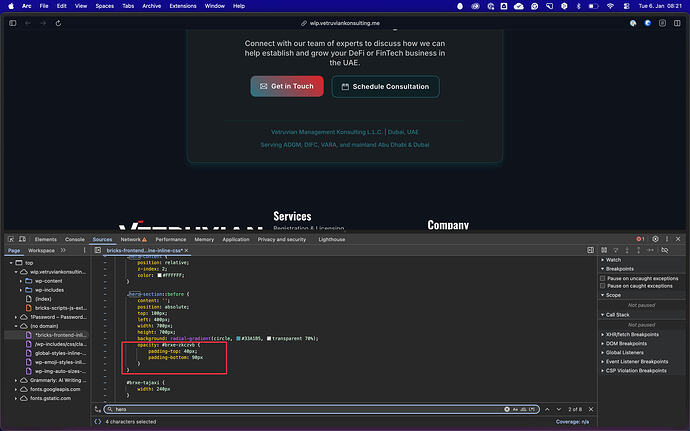Deactivate breakpoints icon
Image resolution: width=690 pixels, height=431 pixels.
665,250
